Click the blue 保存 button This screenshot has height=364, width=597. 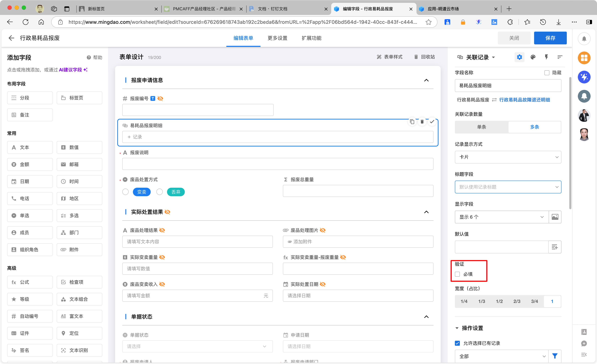[x=550, y=38]
